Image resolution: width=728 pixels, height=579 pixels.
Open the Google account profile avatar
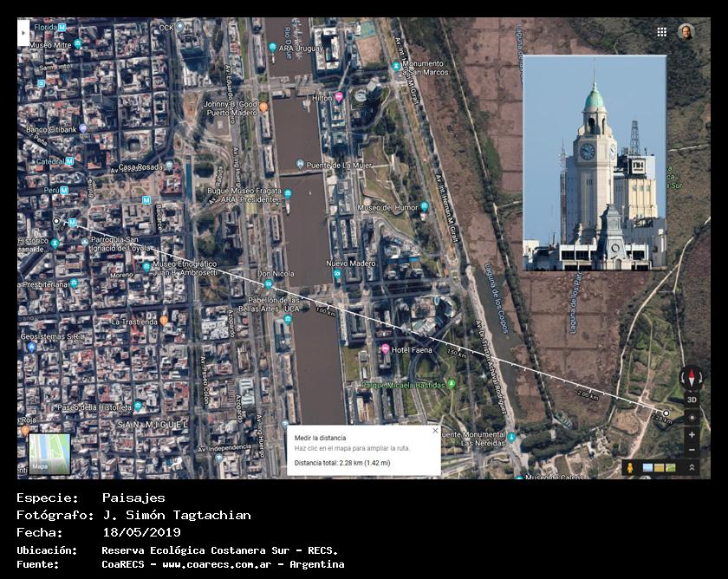(x=686, y=32)
